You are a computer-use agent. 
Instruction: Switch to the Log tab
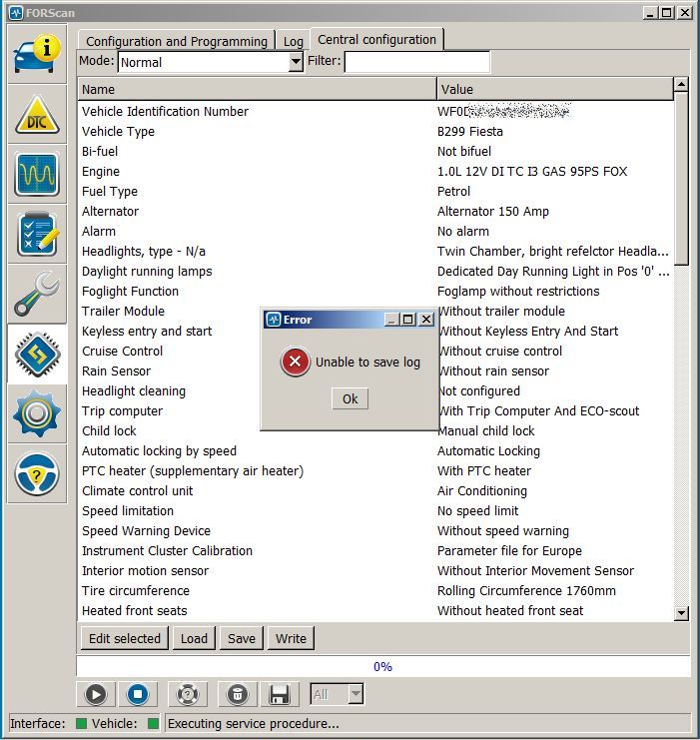(293, 41)
